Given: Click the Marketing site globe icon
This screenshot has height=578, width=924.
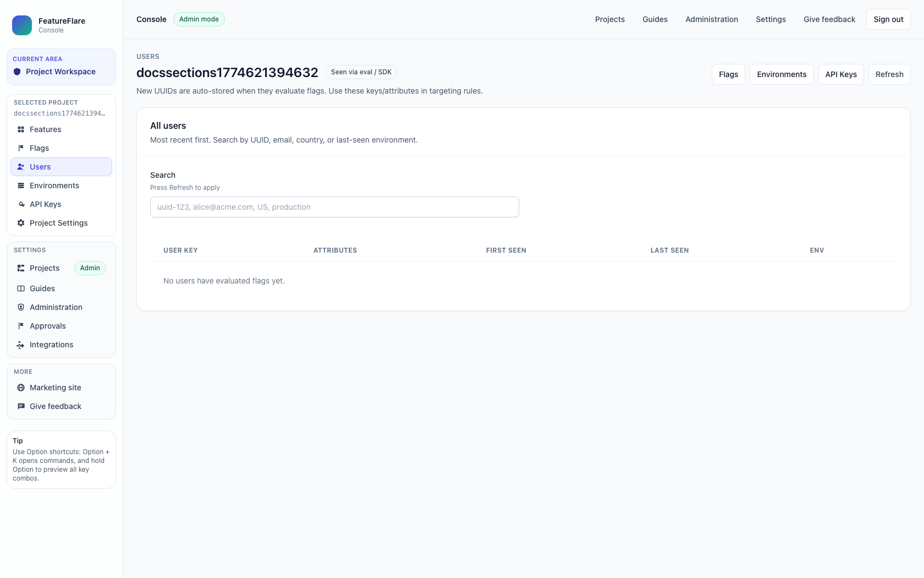Looking at the screenshot, I should 21,388.
